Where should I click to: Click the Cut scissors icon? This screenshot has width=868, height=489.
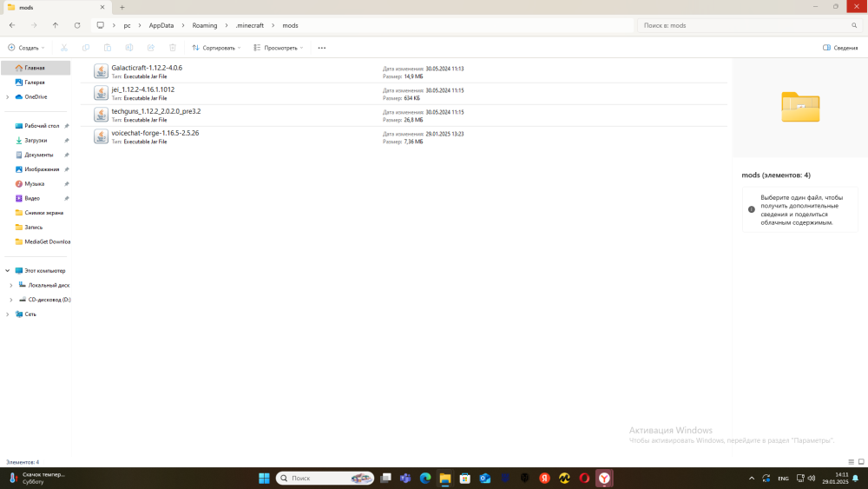click(x=64, y=48)
